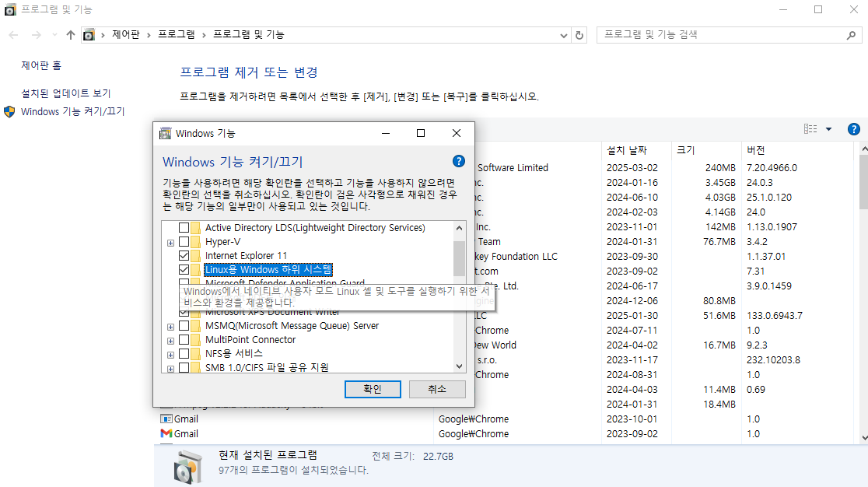868x487 pixels.
Task: Click the 프로그램 및 기능 window title icon
Action: [10, 9]
